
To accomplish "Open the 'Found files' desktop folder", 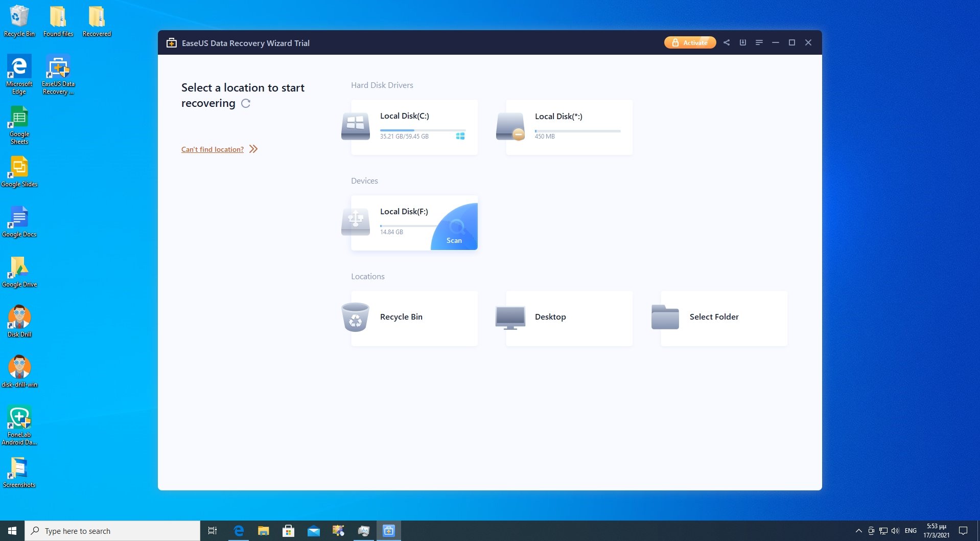I will click(58, 21).
